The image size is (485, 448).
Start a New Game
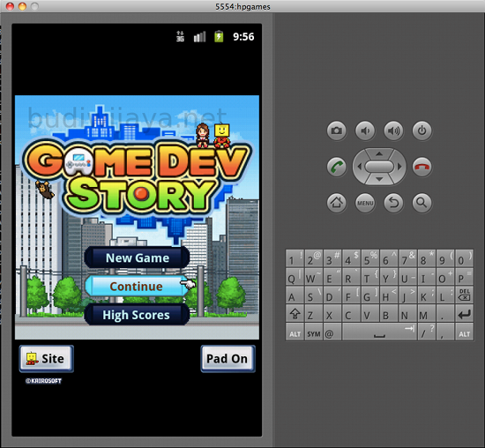pyautogui.click(x=137, y=258)
